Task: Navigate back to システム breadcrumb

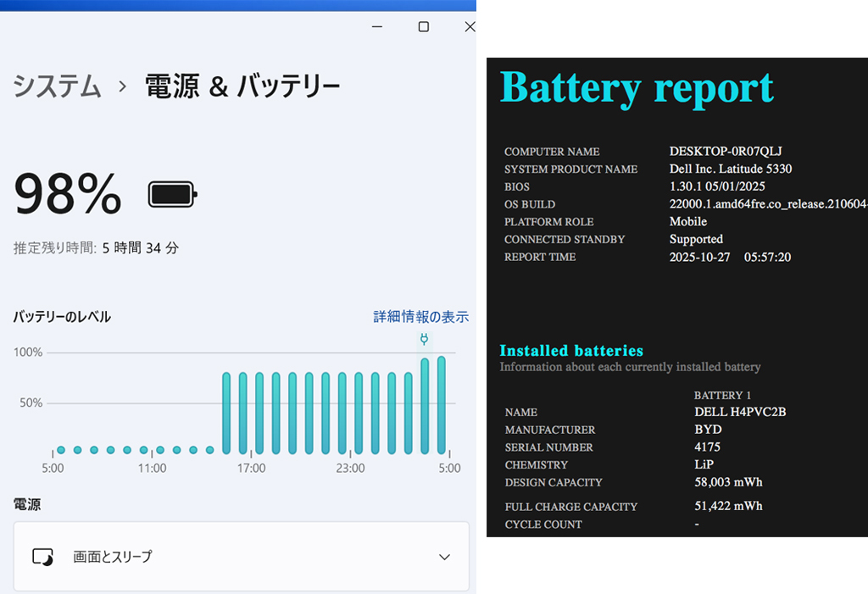Action: tap(58, 86)
